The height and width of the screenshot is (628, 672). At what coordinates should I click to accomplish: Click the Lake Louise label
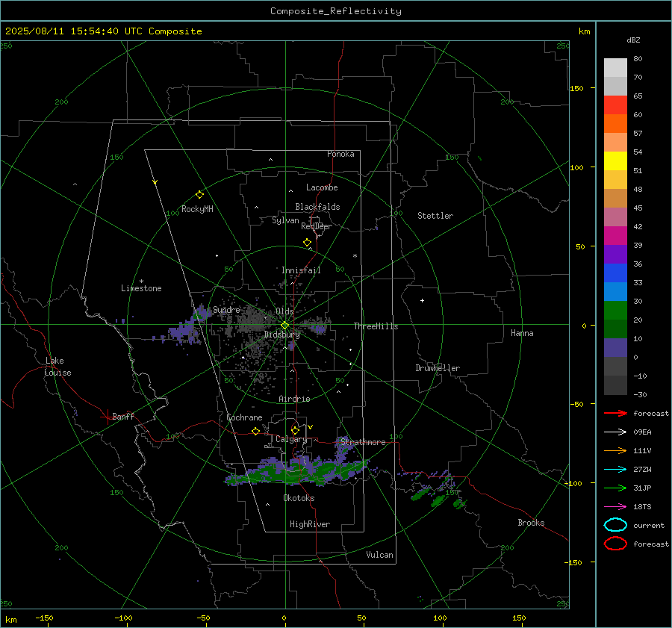[x=57, y=367]
